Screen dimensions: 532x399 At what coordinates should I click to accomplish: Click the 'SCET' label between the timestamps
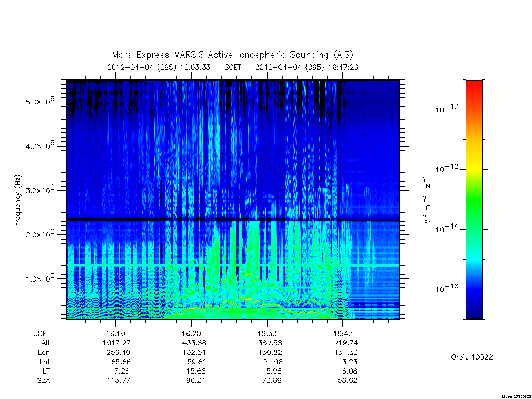pos(233,67)
